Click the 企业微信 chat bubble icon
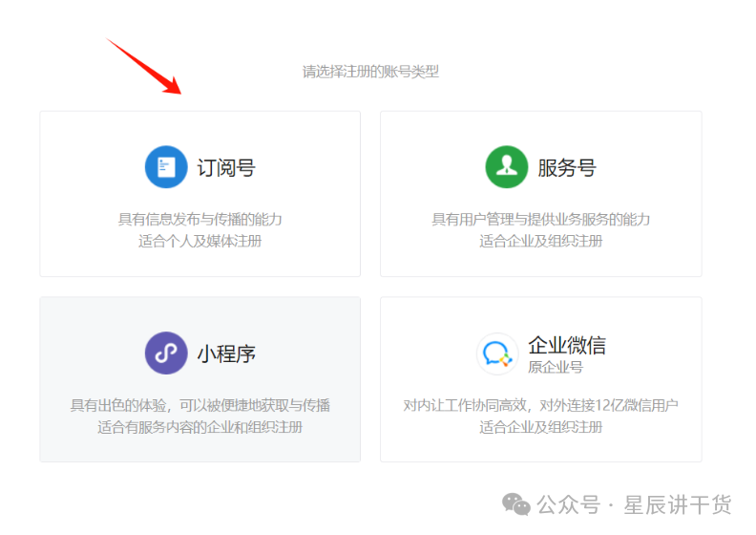 point(497,353)
